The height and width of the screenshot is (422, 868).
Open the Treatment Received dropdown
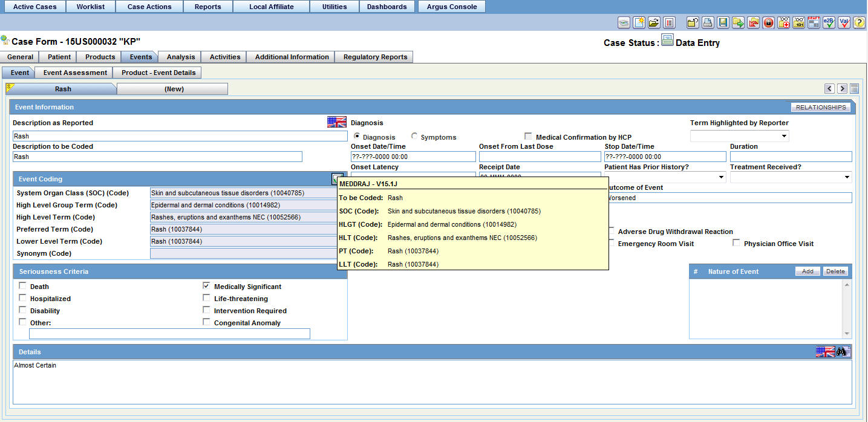pyautogui.click(x=791, y=177)
